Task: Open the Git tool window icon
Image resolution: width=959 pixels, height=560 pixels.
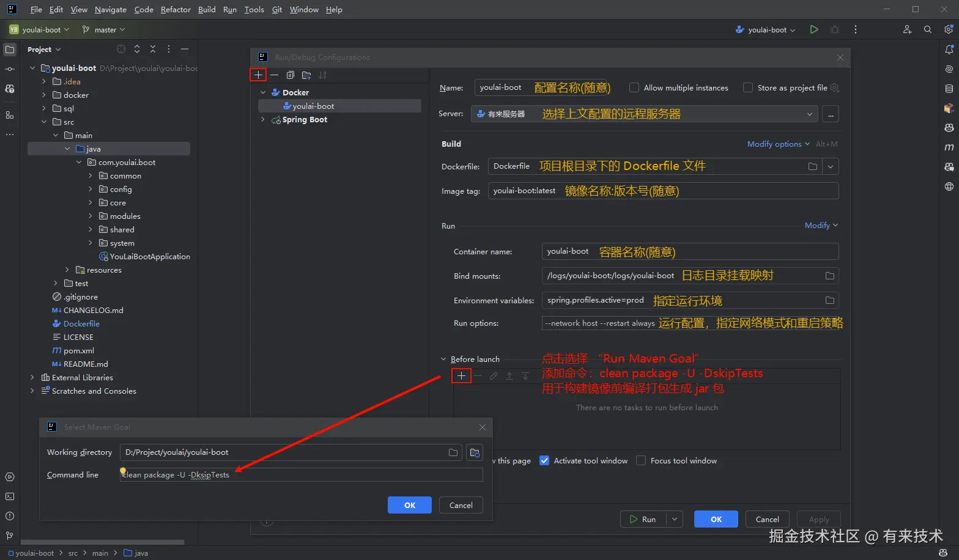Action: pyautogui.click(x=10, y=536)
